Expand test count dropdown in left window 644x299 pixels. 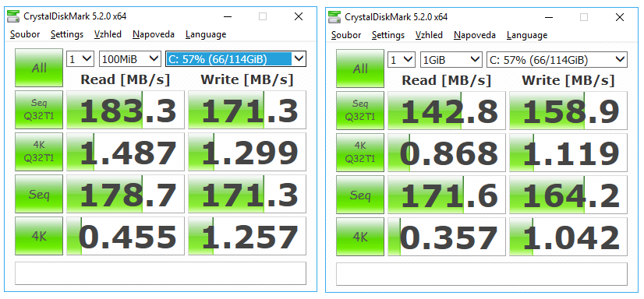(x=80, y=59)
